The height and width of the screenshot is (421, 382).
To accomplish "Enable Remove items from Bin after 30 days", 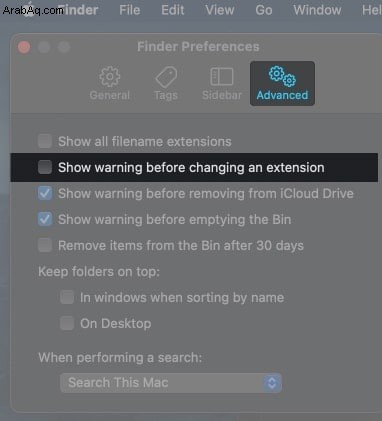I will coord(45,245).
